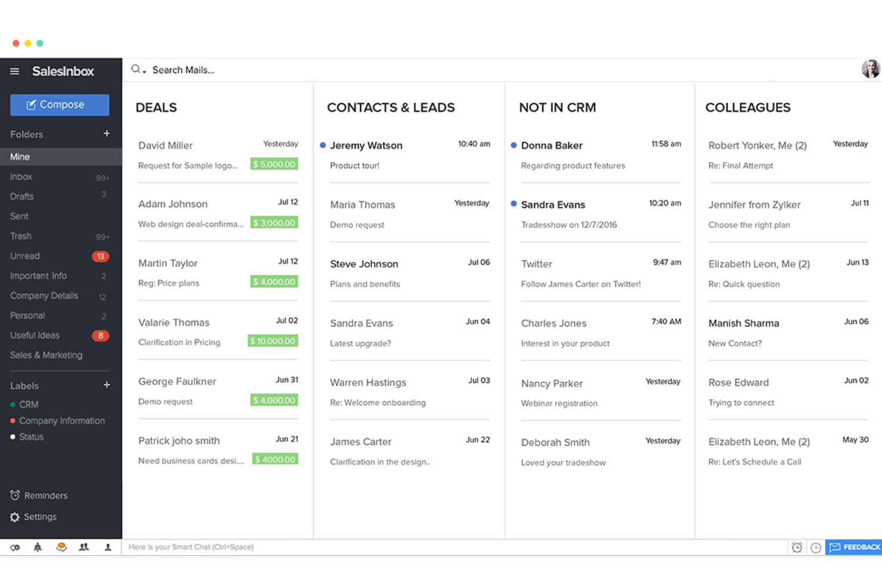Select the Mine folder

61,157
